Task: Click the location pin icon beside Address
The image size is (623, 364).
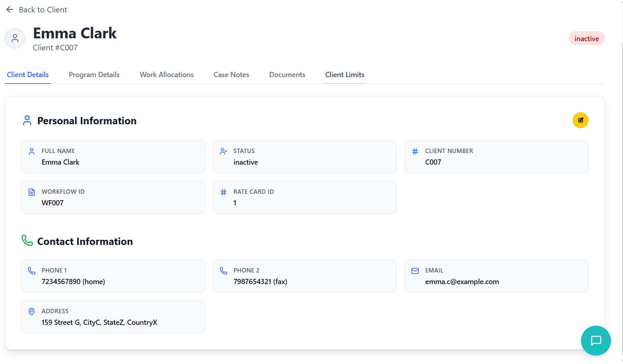Action: point(32,312)
